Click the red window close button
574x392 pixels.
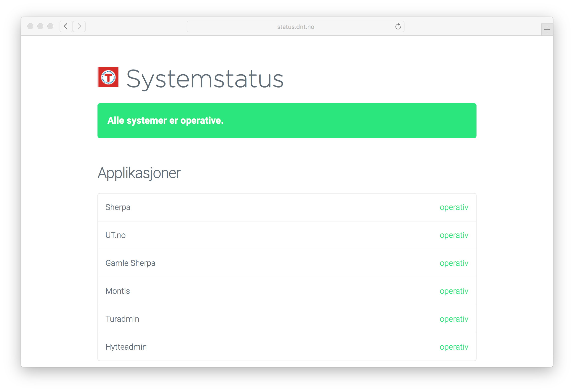[30, 26]
